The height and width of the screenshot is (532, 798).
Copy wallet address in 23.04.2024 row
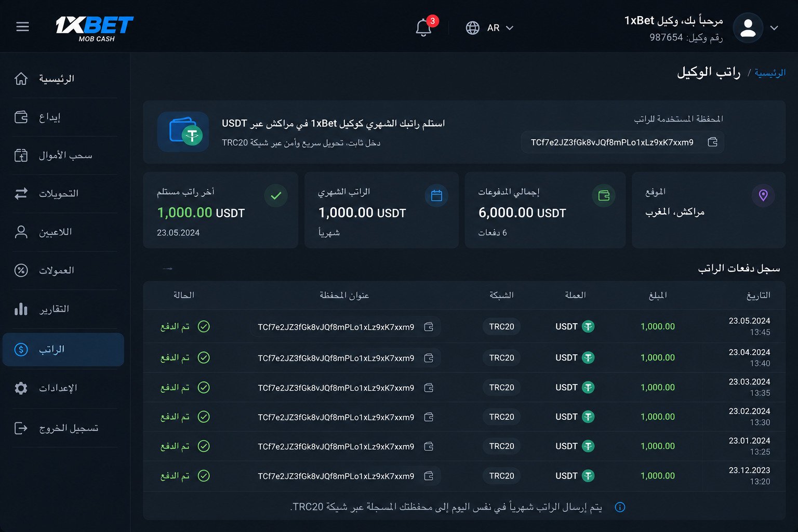(x=429, y=358)
